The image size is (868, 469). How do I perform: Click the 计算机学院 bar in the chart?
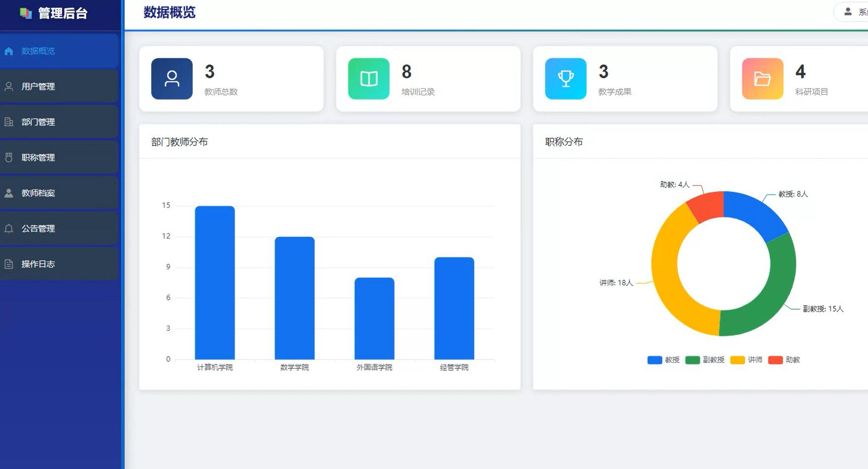tap(215, 283)
